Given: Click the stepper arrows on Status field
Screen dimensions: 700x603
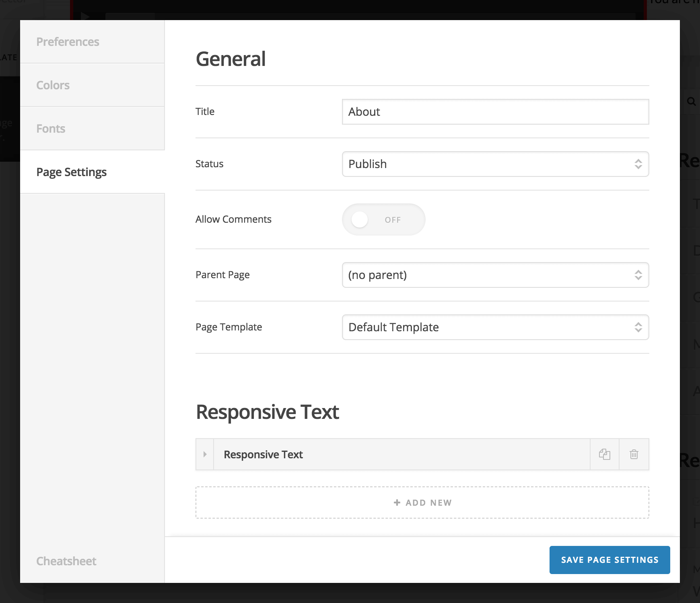Looking at the screenshot, I should click(638, 164).
